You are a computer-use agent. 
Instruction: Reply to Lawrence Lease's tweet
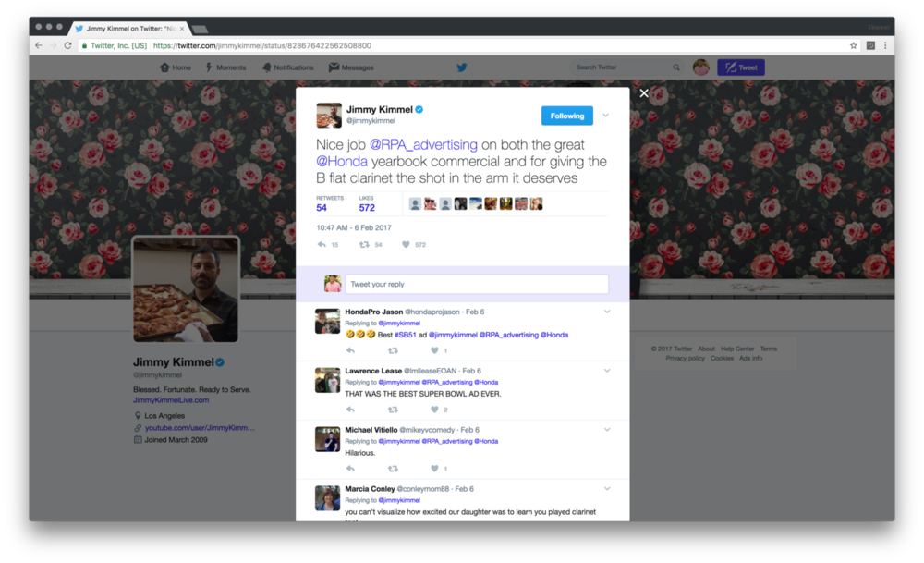[x=350, y=410]
